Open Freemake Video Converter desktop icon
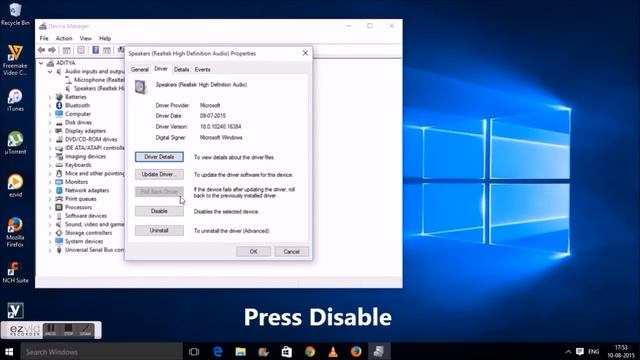The image size is (640, 360). 15,60
